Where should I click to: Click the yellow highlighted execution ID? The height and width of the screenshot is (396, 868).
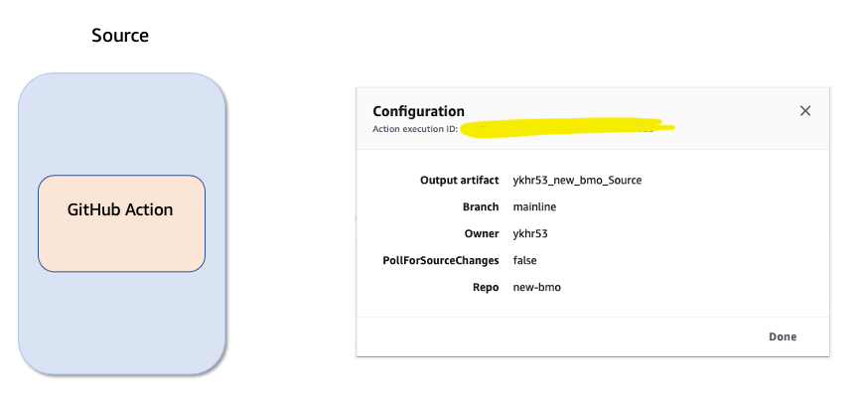[x=567, y=127]
